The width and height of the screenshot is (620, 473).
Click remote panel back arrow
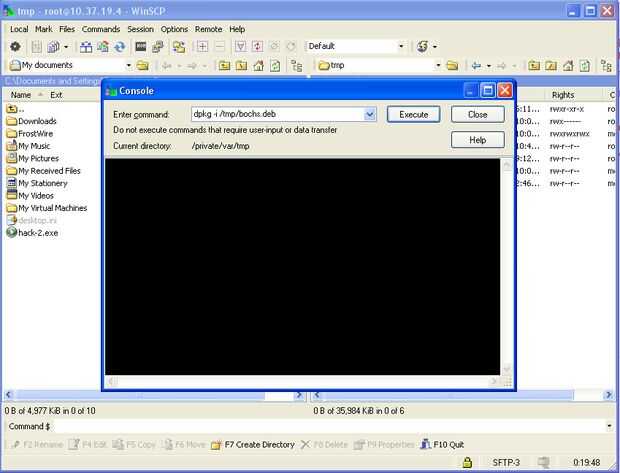476,66
